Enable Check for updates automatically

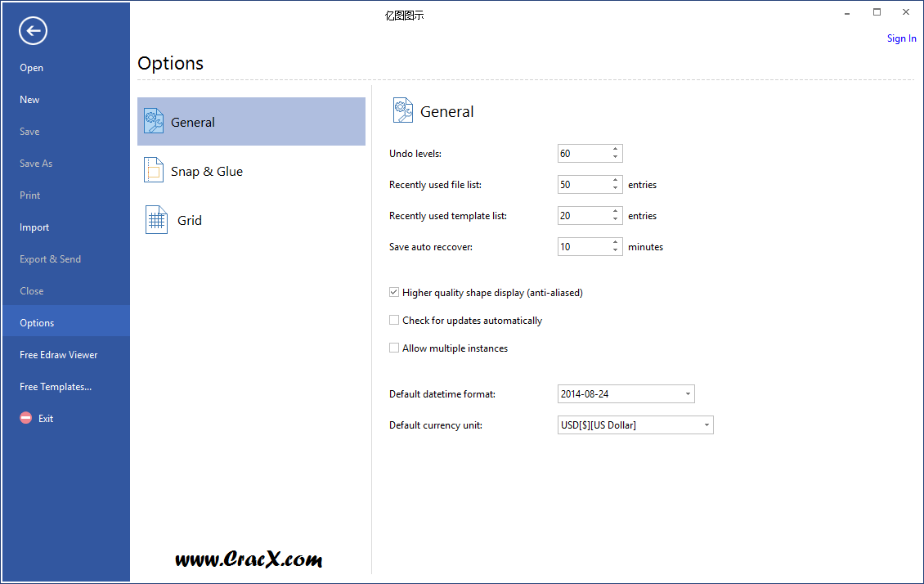click(394, 320)
